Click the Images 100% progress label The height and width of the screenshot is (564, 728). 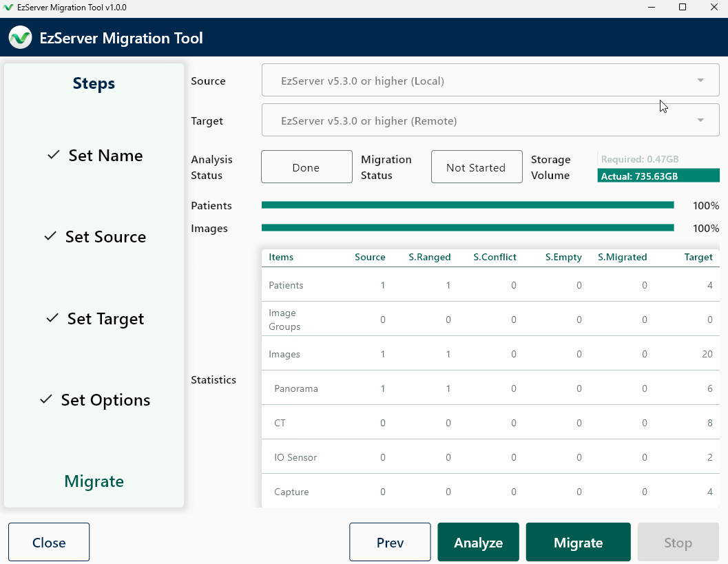tap(706, 229)
